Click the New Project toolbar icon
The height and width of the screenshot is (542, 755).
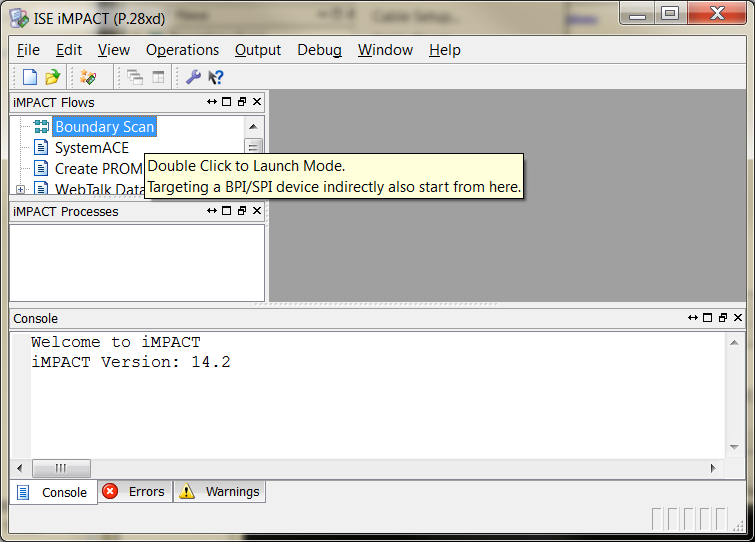(30, 77)
